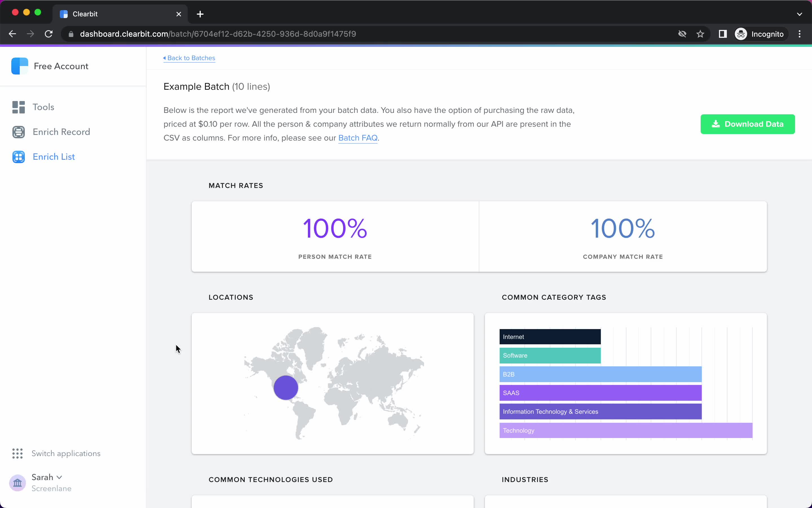
Task: Click the COMPANY MATCH RATE label
Action: coord(623,257)
